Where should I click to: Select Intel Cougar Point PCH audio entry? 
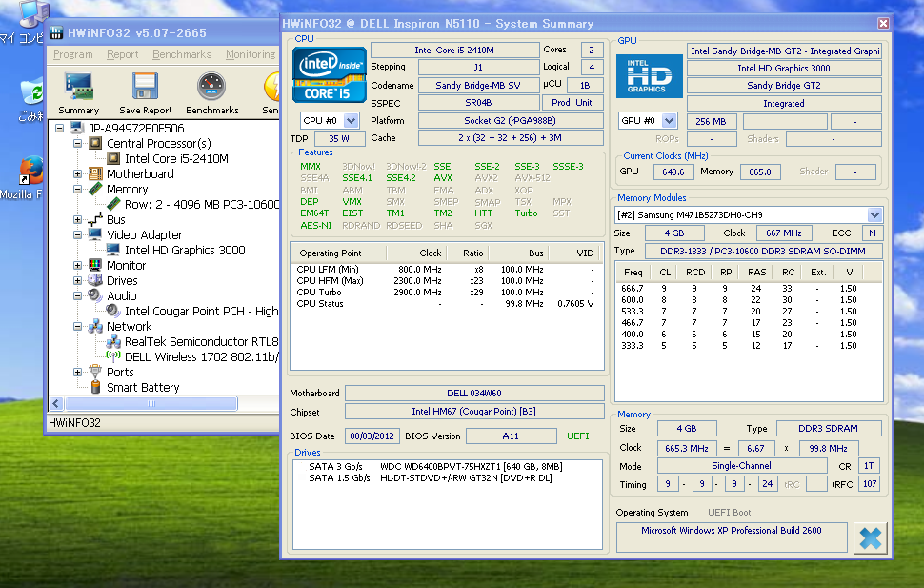(202, 312)
